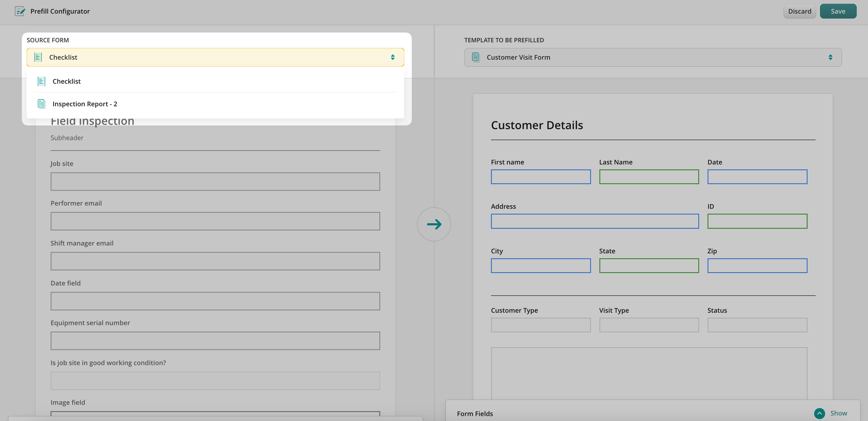Image resolution: width=868 pixels, height=421 pixels.
Task: Select Checklist from the dropdown list
Action: [x=67, y=81]
